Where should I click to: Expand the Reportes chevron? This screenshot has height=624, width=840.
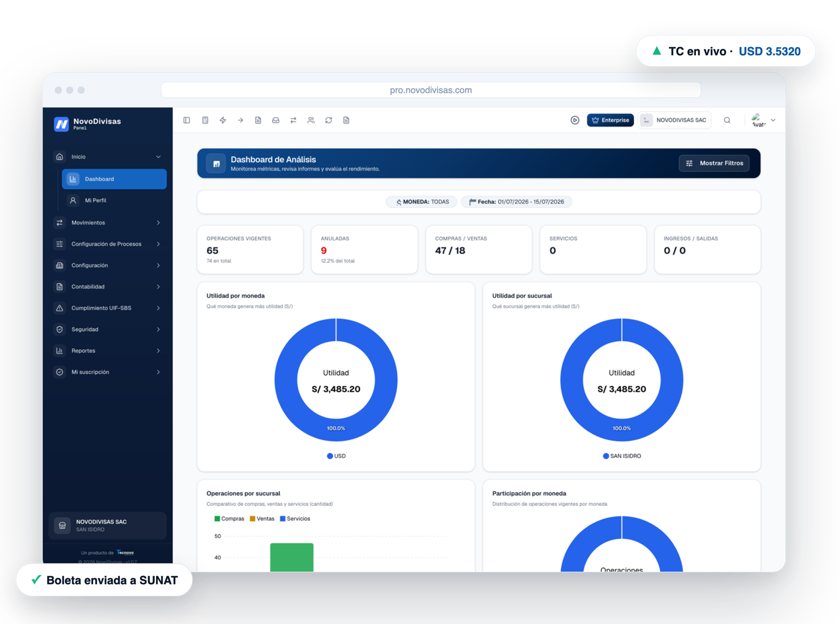[158, 350]
